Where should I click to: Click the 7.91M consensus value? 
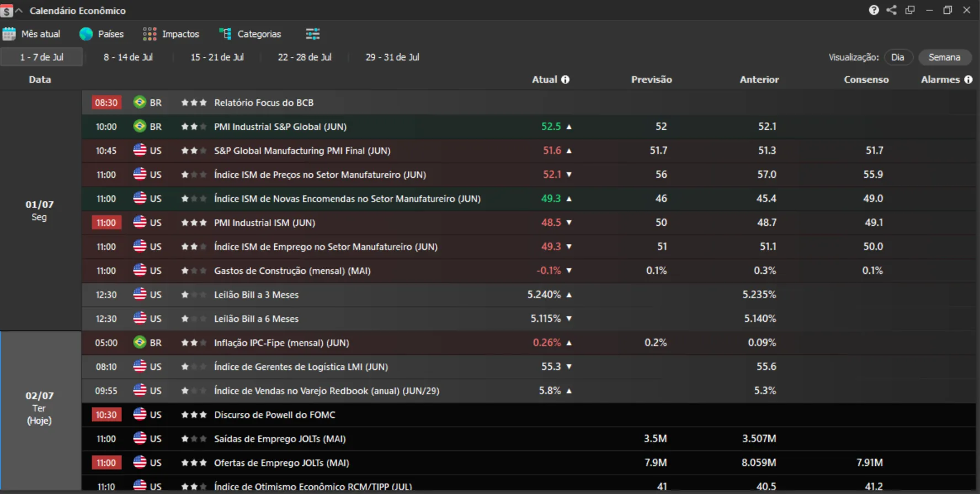click(870, 463)
